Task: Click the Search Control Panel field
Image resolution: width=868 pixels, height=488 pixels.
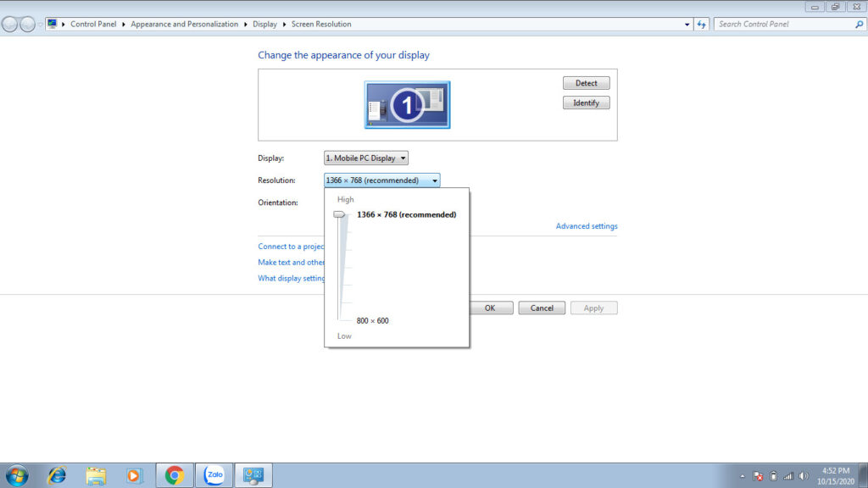Action: coord(783,25)
